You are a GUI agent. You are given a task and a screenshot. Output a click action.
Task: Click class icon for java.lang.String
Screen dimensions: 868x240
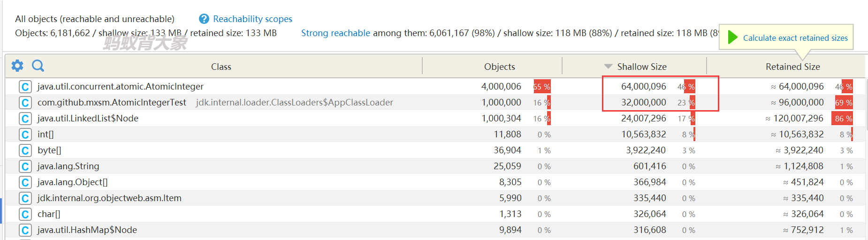(25, 166)
